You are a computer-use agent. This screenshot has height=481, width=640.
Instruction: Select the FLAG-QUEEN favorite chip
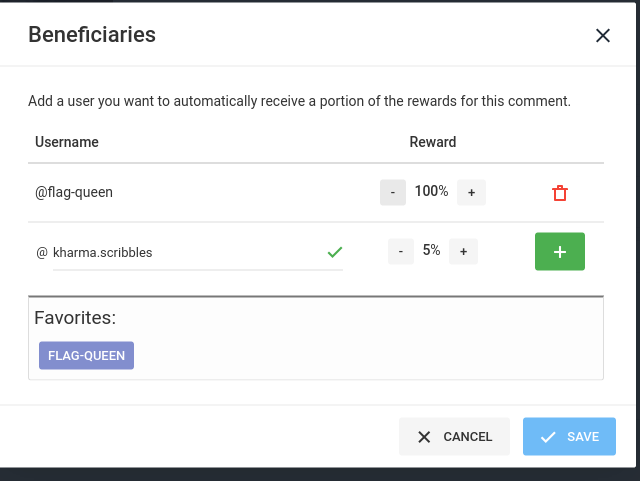pos(86,355)
